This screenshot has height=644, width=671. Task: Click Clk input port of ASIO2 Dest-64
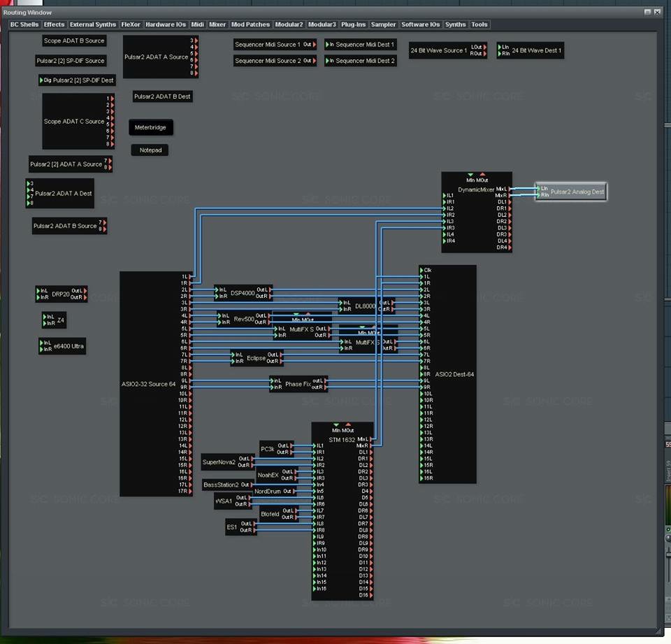click(x=421, y=270)
